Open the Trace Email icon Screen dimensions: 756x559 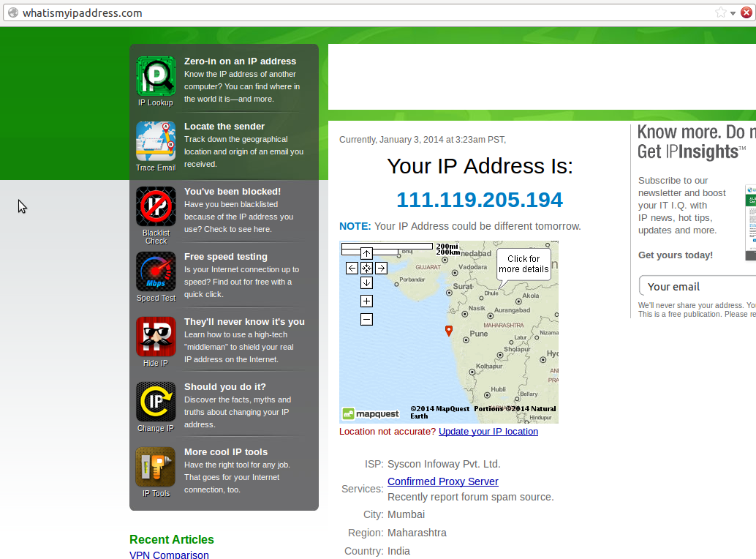pyautogui.click(x=156, y=141)
